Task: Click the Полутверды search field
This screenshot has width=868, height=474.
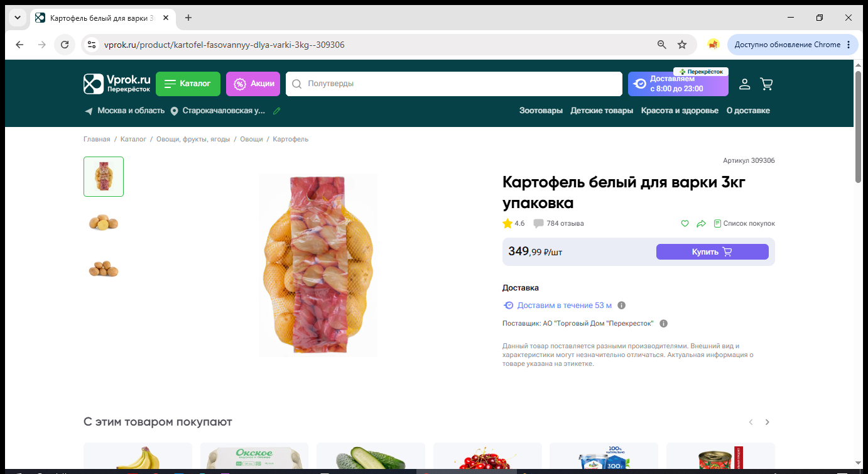Action: [453, 84]
